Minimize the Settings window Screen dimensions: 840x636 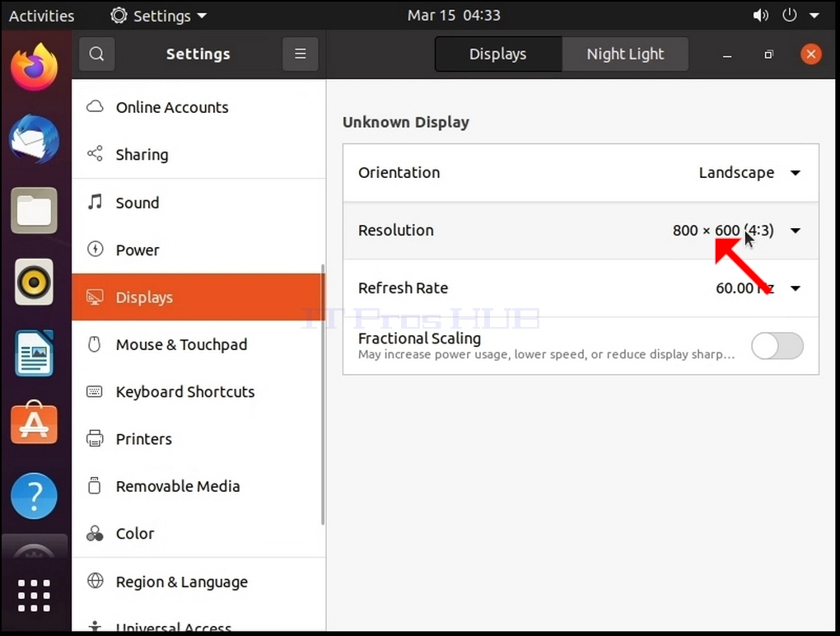(727, 54)
